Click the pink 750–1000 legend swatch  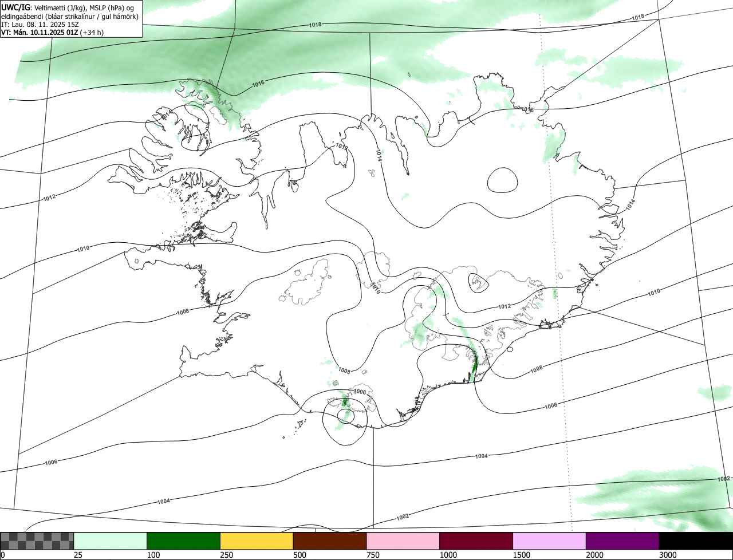403,541
